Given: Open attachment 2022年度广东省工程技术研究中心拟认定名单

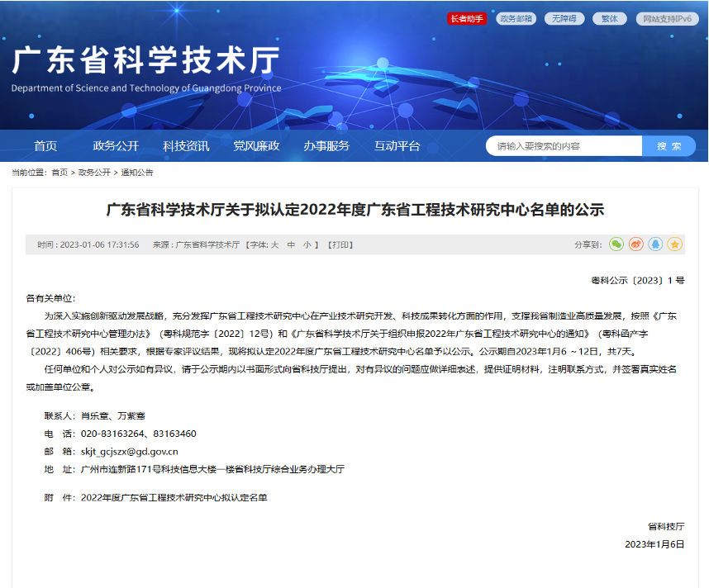Looking at the screenshot, I should 174,498.
